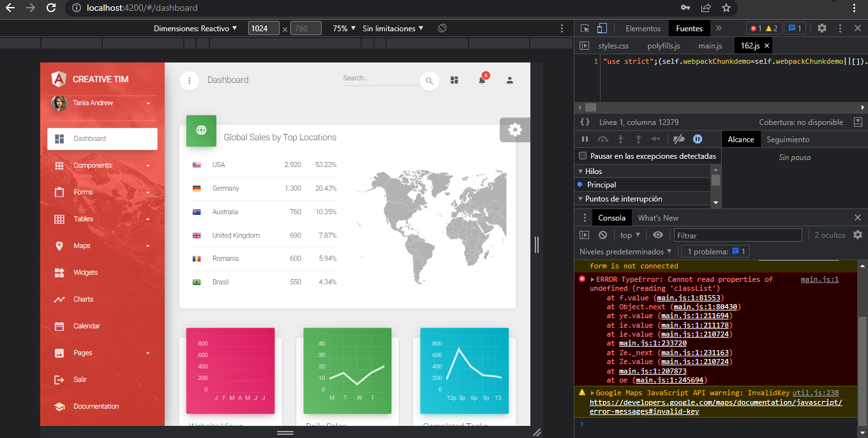
Task: Clear the console with the no-entry icon
Action: click(602, 235)
